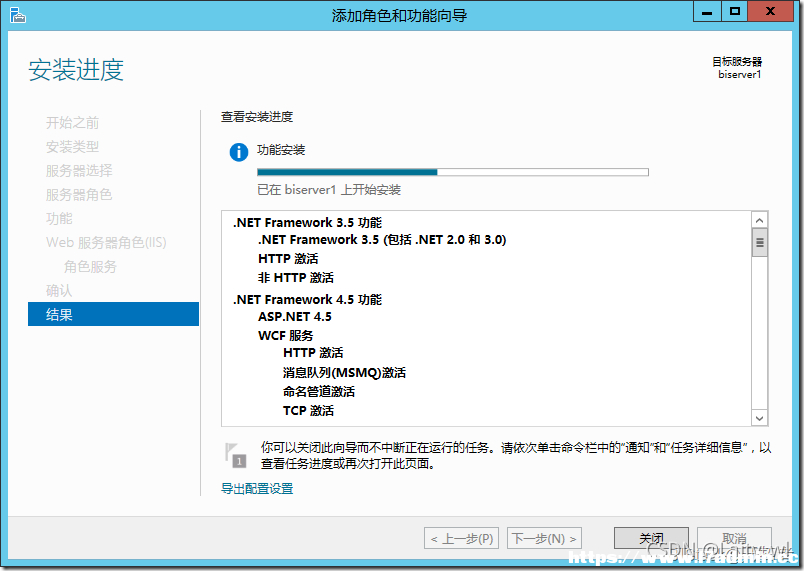Click the scroll up arrow in the feature list

point(759,220)
